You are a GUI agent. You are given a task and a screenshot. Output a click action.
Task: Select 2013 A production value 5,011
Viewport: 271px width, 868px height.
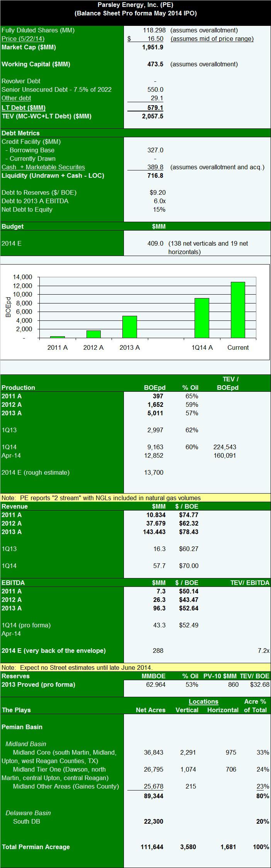tap(155, 413)
